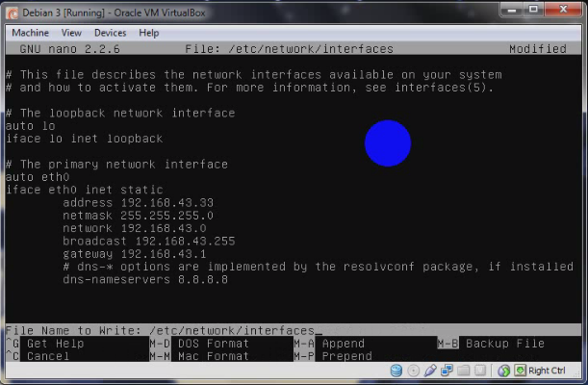Click the network 192.168.43.0 line
Image resolution: width=588 pixels, height=385 pixels.
pos(135,228)
